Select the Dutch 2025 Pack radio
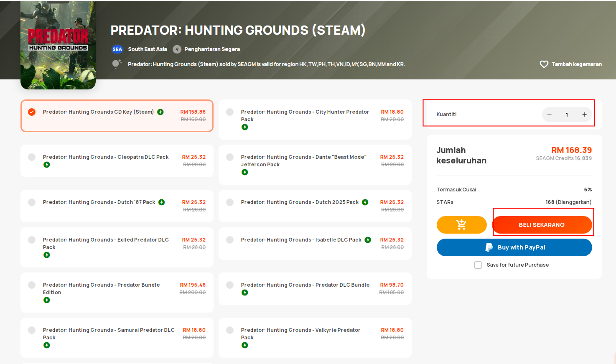 tap(230, 202)
